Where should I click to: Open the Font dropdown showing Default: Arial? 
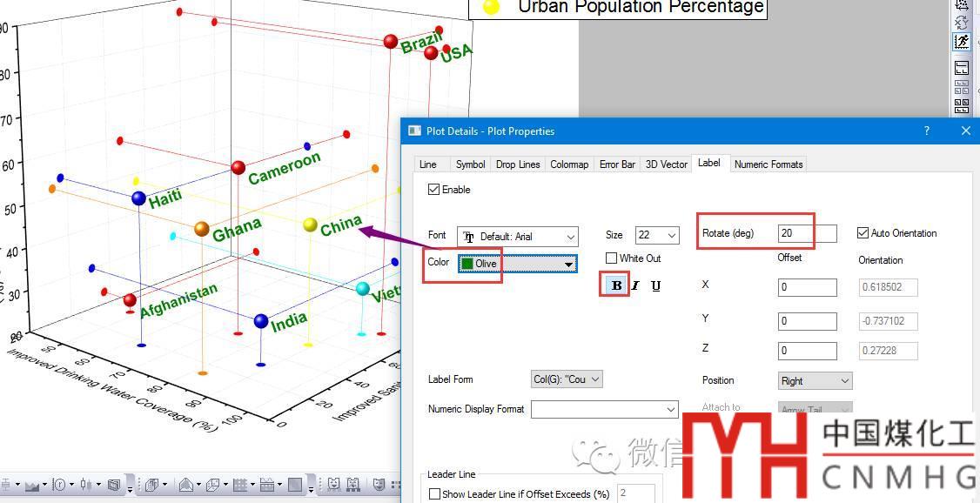(x=517, y=237)
